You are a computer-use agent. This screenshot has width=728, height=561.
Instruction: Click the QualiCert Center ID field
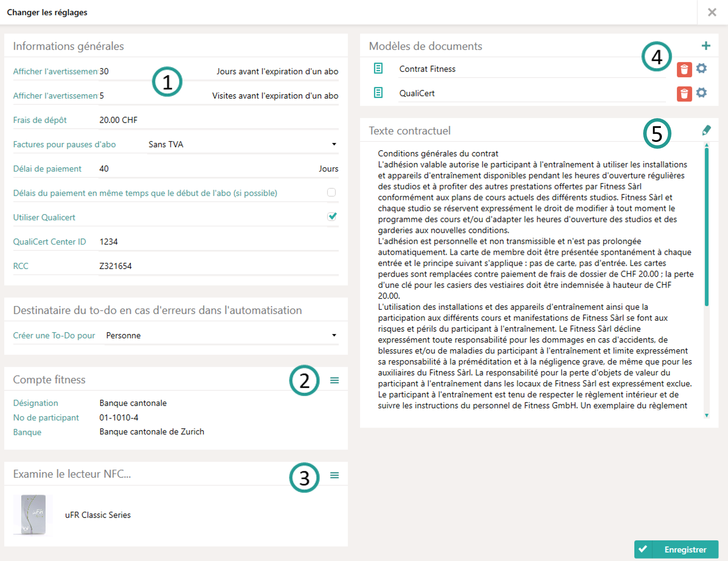[218, 242]
